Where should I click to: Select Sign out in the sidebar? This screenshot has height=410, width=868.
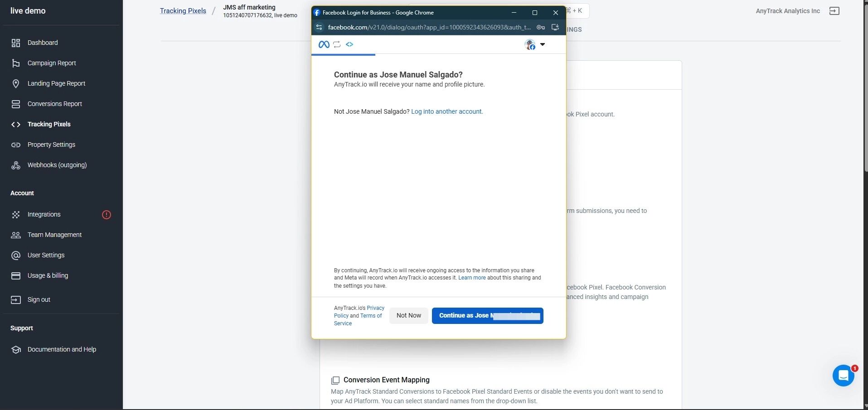[39, 299]
